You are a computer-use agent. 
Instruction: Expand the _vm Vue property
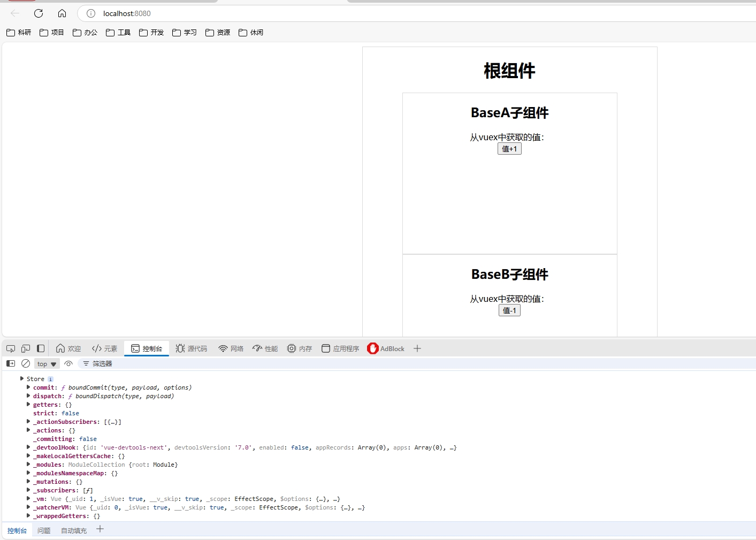28,498
